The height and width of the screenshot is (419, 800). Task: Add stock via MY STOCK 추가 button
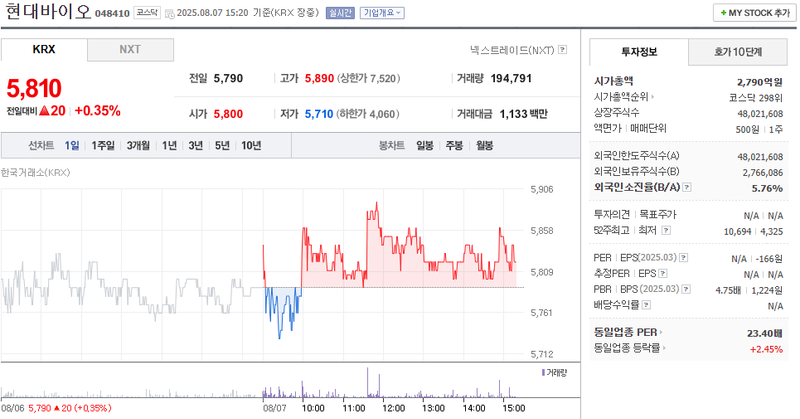(x=755, y=13)
